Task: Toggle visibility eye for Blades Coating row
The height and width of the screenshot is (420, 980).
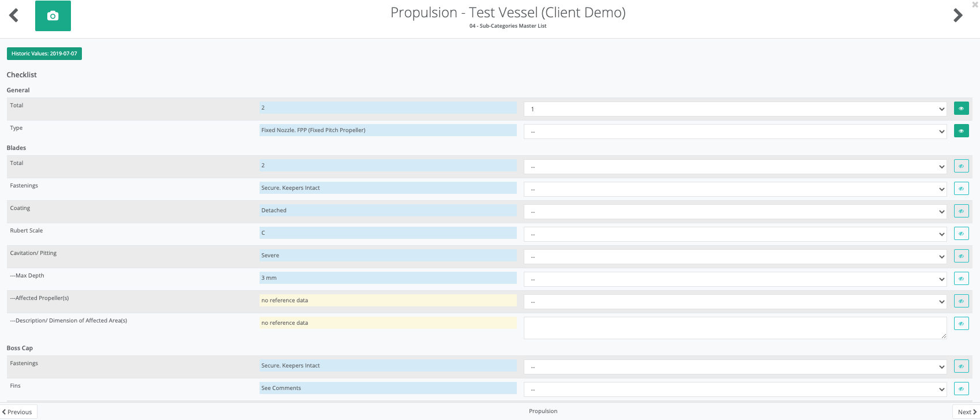Action: click(x=961, y=211)
